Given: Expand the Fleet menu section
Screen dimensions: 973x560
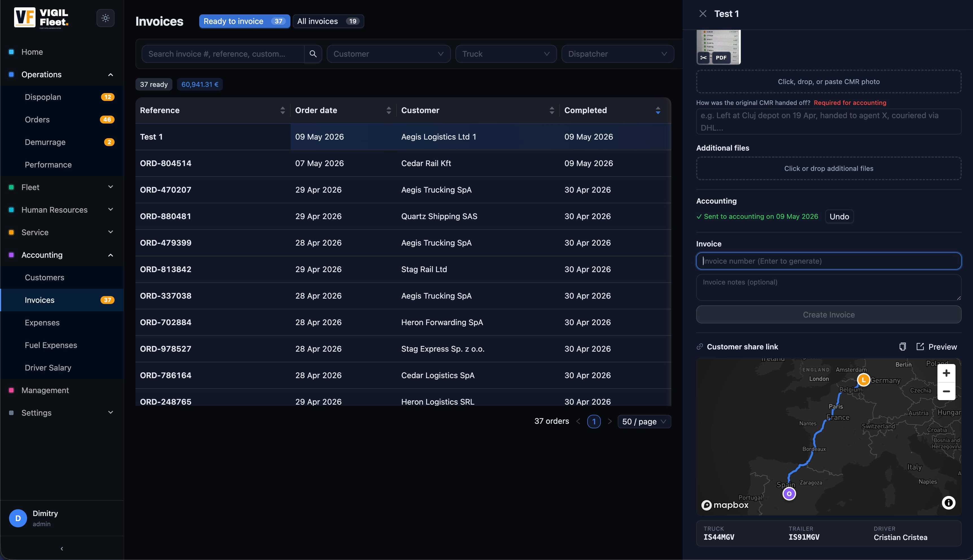Looking at the screenshot, I should tap(62, 187).
